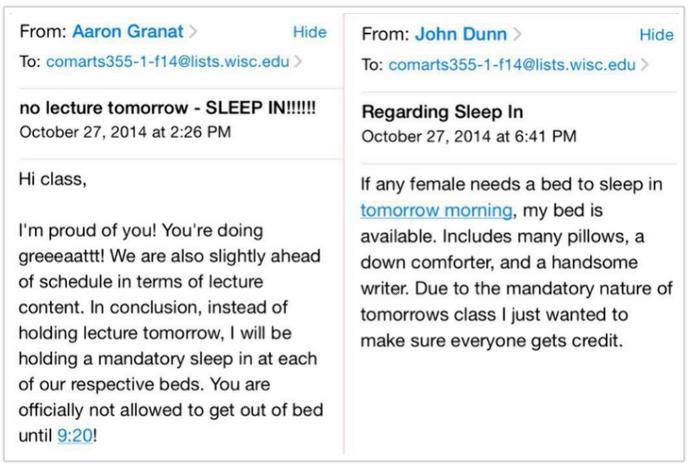Tap the Hi class greeting text
The width and height of the screenshot is (690, 467).
52,180
